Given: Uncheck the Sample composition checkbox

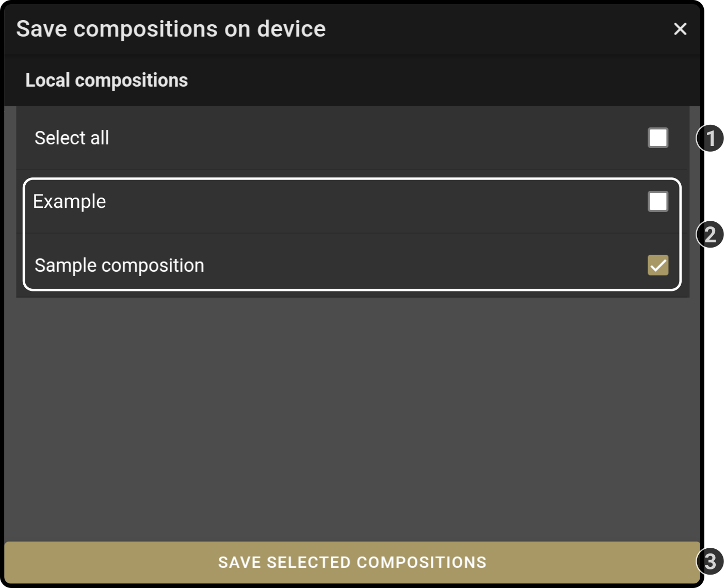Looking at the screenshot, I should tap(658, 265).
